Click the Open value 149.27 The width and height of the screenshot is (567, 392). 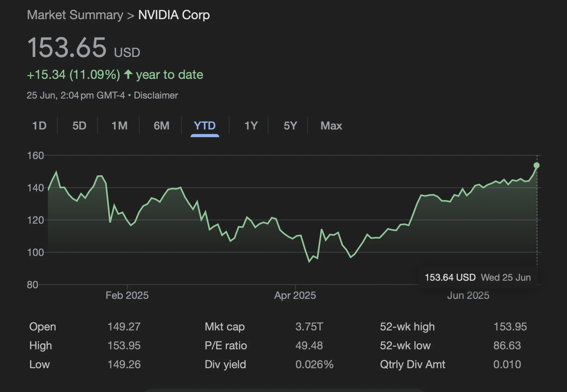click(124, 327)
